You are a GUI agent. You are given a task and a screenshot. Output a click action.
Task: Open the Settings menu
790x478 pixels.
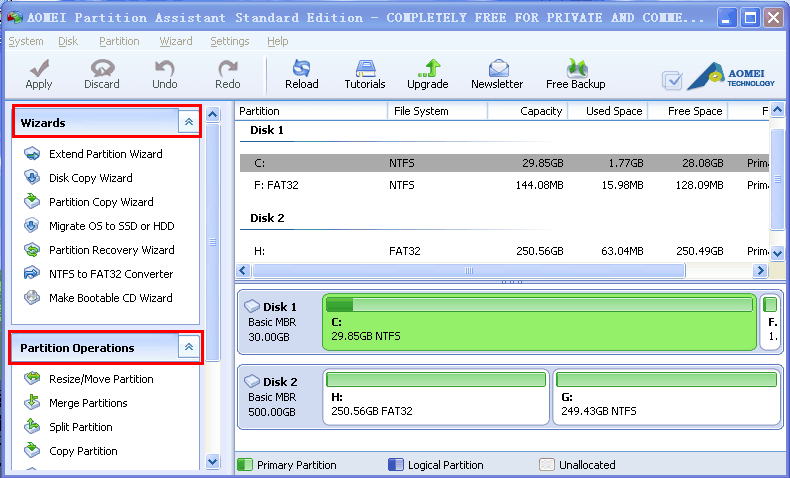click(230, 41)
